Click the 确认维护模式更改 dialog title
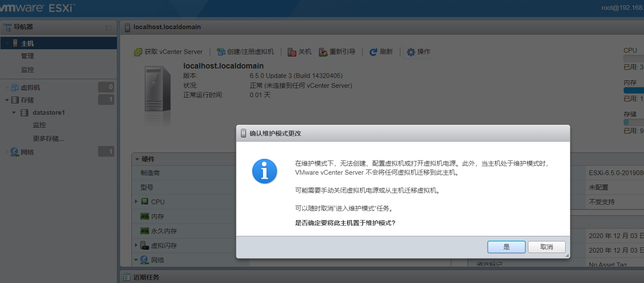Screen dimensions: 644x283 coord(275,133)
